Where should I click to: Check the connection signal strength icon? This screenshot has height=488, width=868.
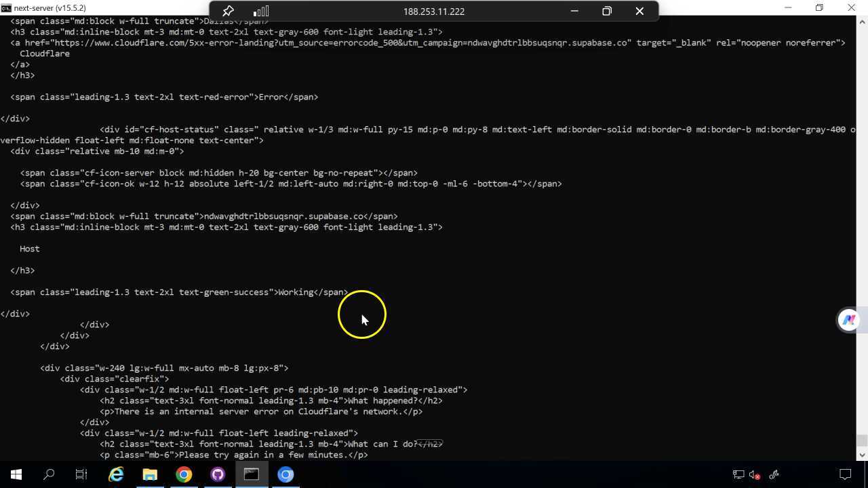coord(261,11)
